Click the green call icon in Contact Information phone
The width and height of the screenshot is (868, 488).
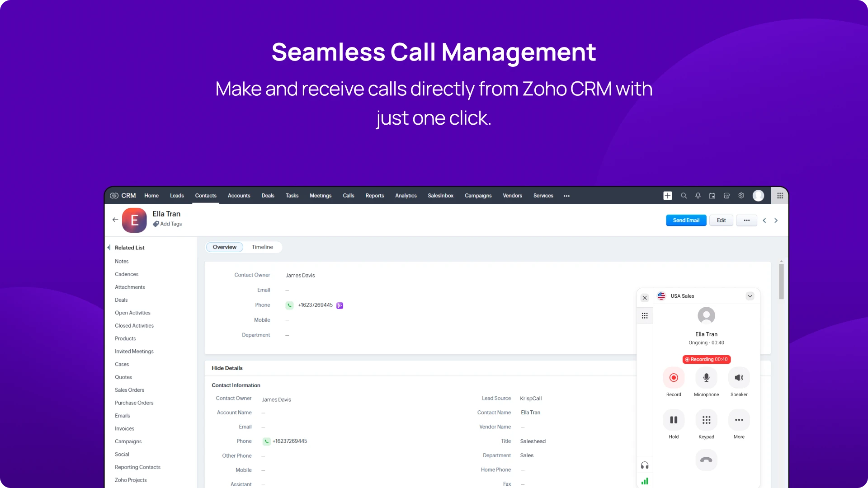267,441
